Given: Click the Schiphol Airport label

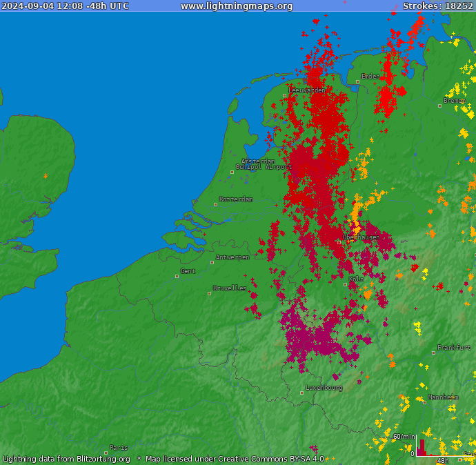Looking at the screenshot, I should point(264,167).
